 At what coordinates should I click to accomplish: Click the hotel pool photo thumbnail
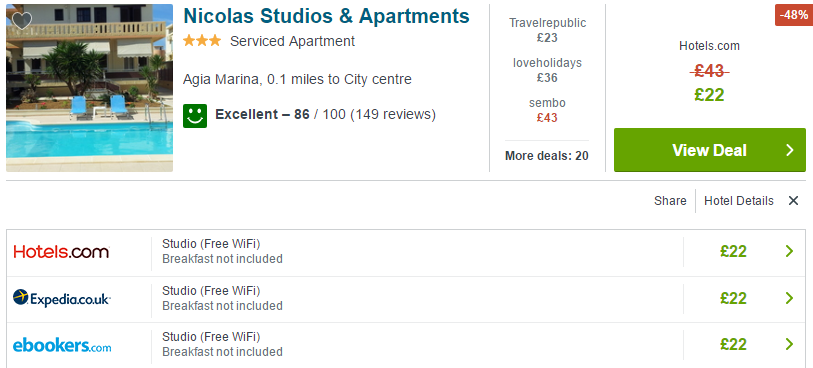[x=89, y=88]
